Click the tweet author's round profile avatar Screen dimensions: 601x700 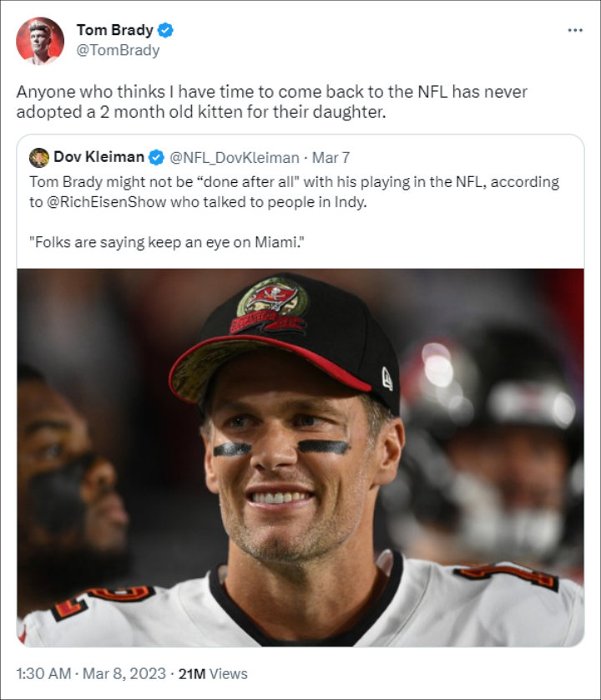(40, 41)
